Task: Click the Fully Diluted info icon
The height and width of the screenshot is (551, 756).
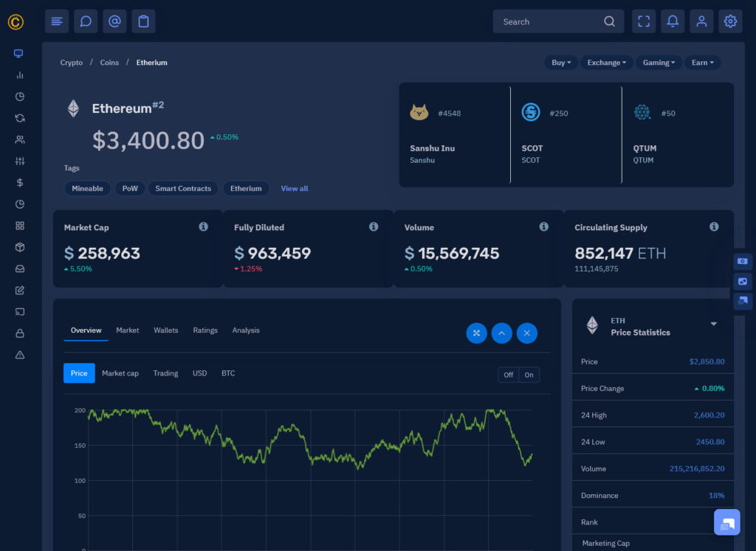Action: pos(374,226)
